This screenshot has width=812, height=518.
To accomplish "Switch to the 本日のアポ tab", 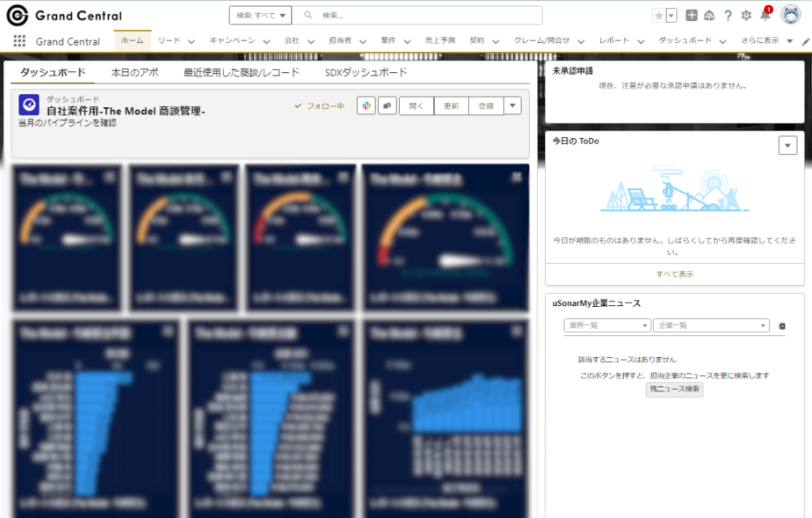I will pyautogui.click(x=135, y=72).
